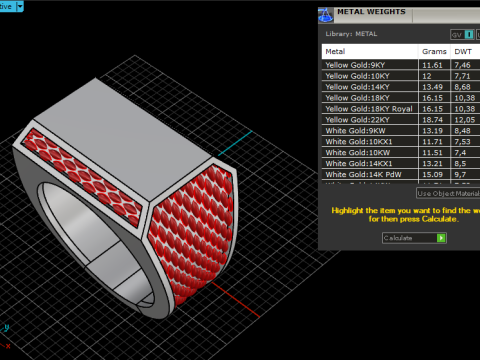Screen dimensions: 480x360
Task: Select the Yellow Gold:22KY row
Action: click(401, 120)
